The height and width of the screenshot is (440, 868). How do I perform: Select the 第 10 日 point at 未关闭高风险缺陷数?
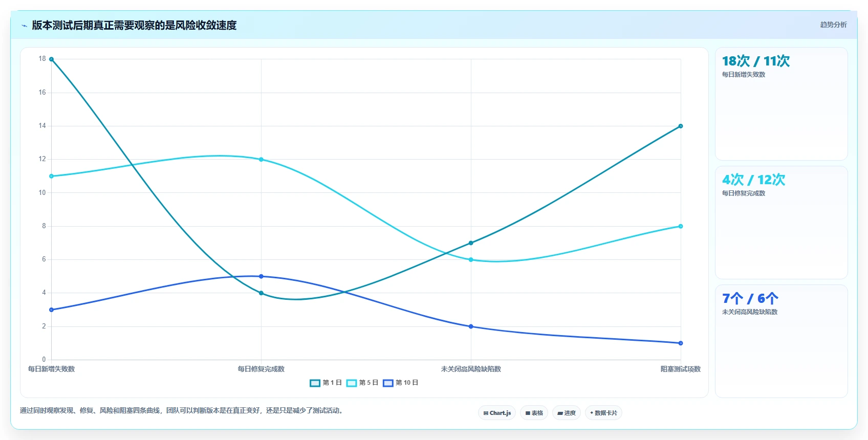click(471, 326)
